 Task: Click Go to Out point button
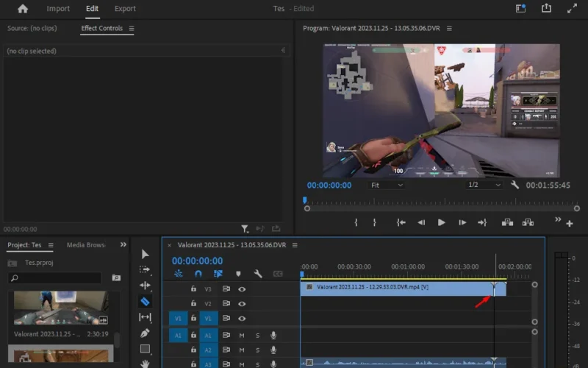tap(482, 223)
